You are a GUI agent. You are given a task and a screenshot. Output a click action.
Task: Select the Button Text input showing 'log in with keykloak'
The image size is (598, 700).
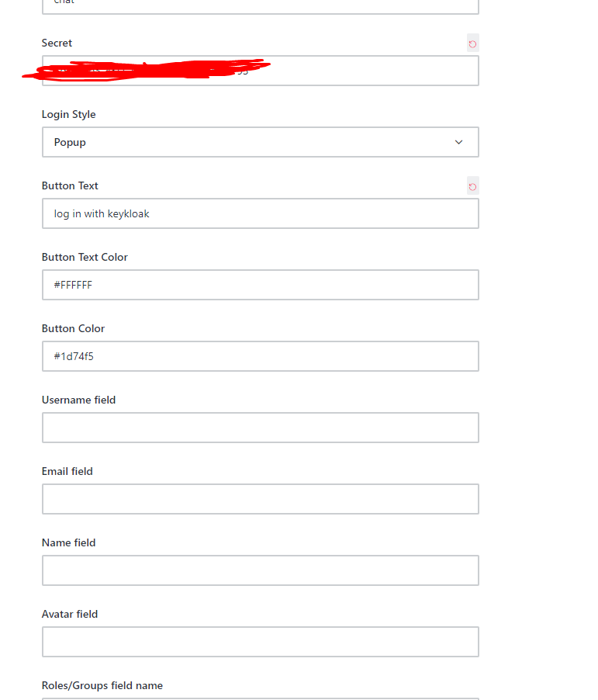tap(260, 213)
